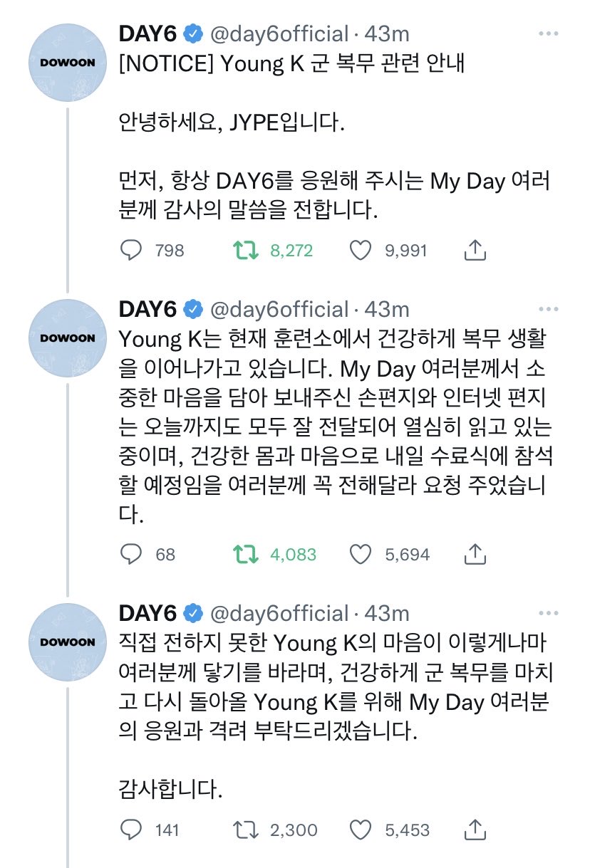Undo retweet on tweet with 4,083 retweets
Screen dimensions: 590x868
tap(246, 554)
